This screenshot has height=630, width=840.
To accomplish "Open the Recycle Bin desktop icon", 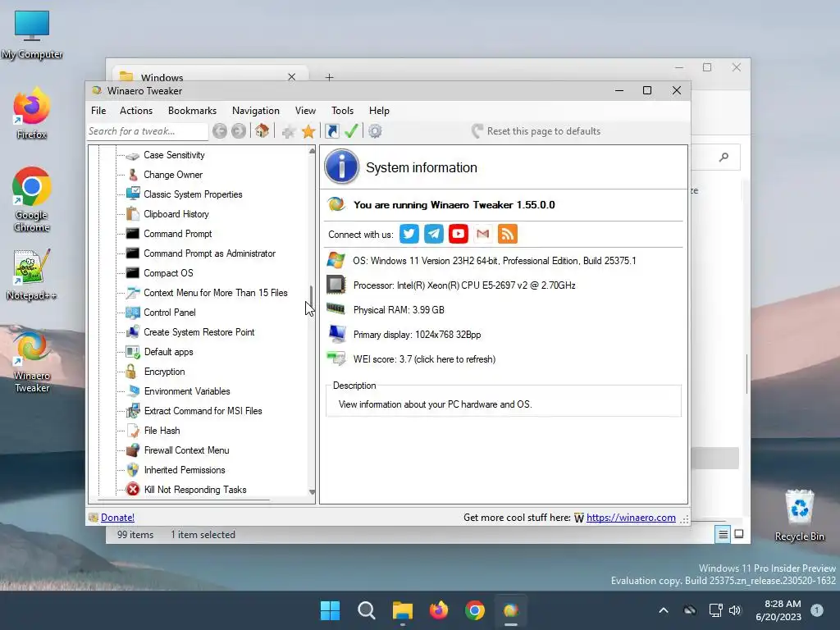I will coord(799,515).
